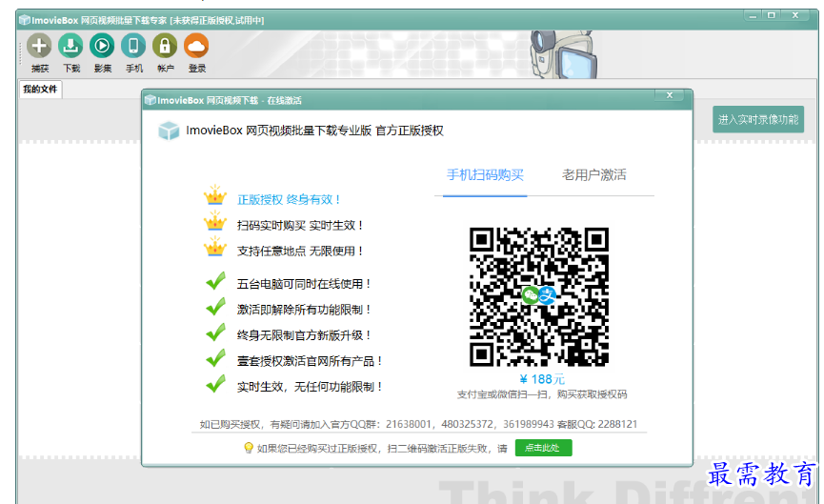The image size is (824, 504).
Task: Click the 支持任意地点 无限使用 line
Action: pyautogui.click(x=300, y=252)
